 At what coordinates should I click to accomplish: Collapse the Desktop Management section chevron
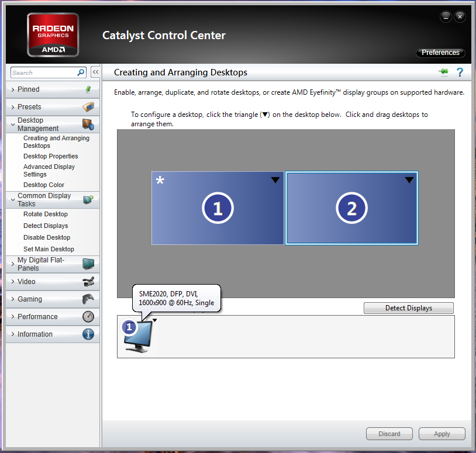pos(13,125)
